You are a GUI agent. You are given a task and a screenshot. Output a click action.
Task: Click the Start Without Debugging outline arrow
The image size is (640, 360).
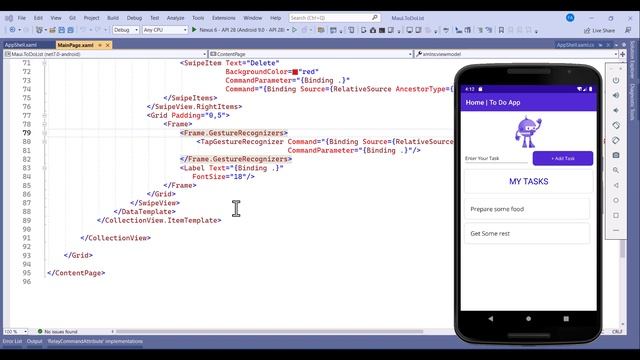tap(294, 30)
